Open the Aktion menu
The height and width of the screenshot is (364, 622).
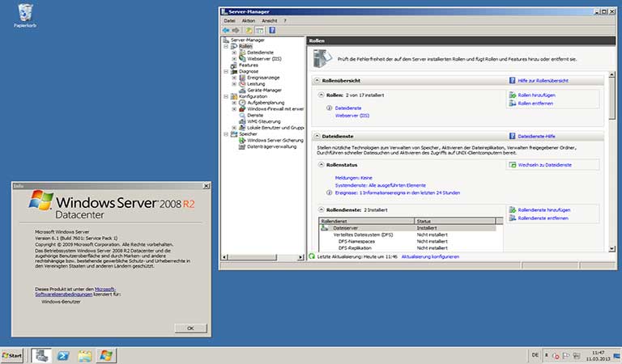[x=249, y=20]
